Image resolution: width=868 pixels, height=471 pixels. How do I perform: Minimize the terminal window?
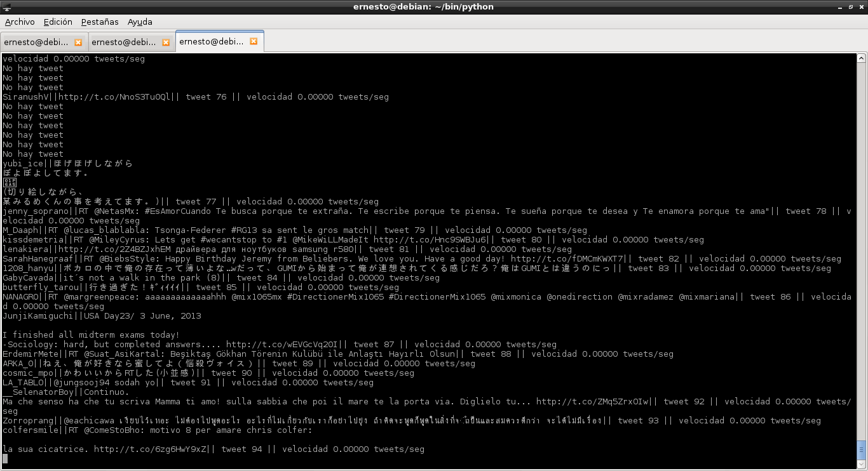pos(839,6)
